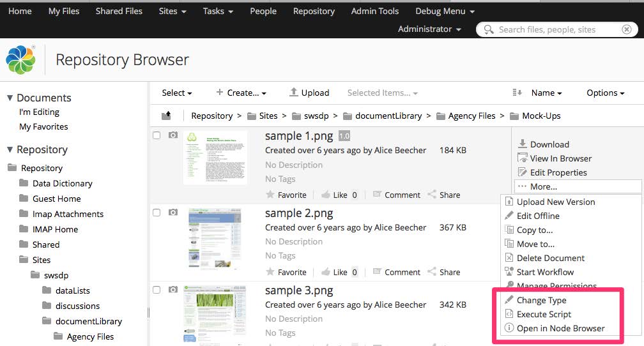The height and width of the screenshot is (346, 644).
Task: Select the sample 2.png checkbox
Action: (157, 213)
